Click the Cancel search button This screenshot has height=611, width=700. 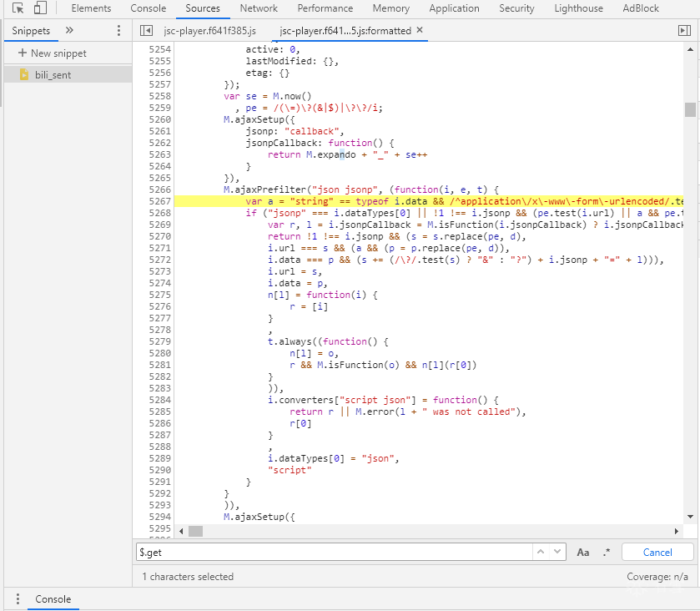pos(657,552)
